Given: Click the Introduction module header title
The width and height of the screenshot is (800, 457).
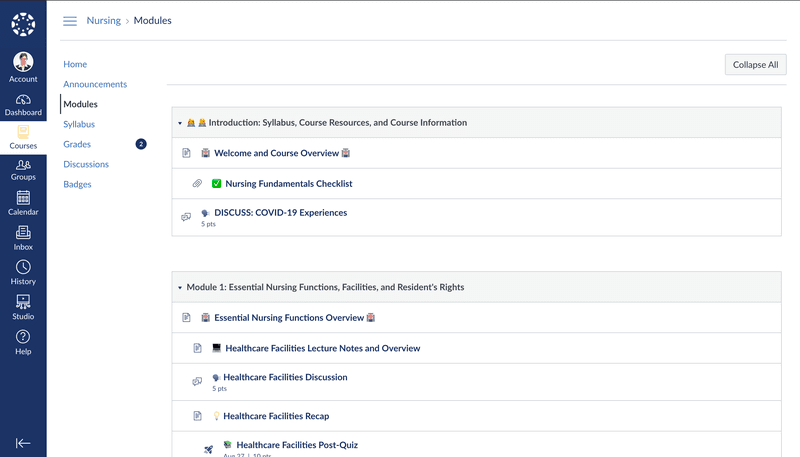Looking at the screenshot, I should click(x=338, y=122).
